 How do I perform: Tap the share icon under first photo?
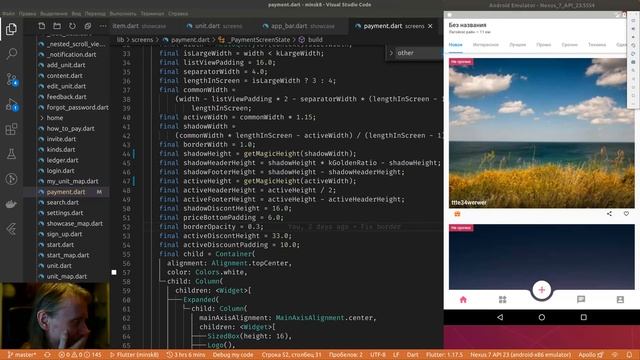click(609, 213)
